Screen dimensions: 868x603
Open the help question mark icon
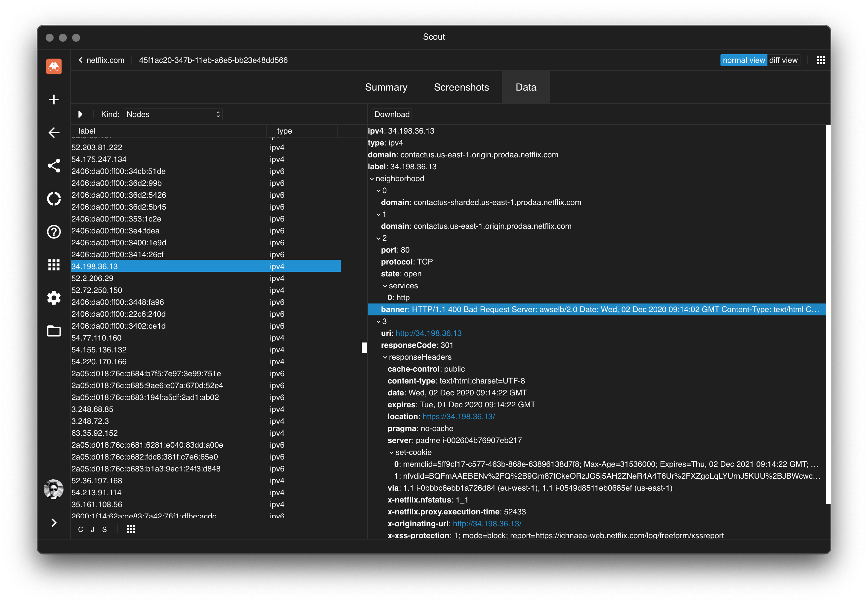click(54, 232)
